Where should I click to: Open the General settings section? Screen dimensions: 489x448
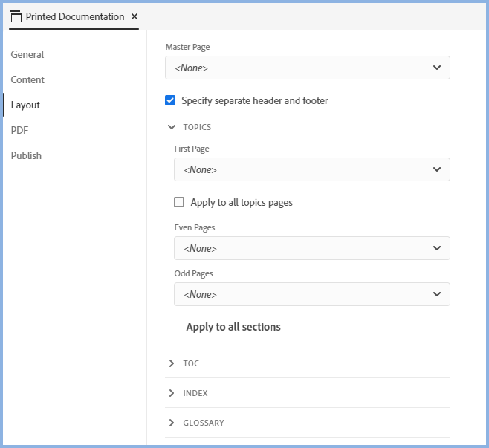pos(27,54)
